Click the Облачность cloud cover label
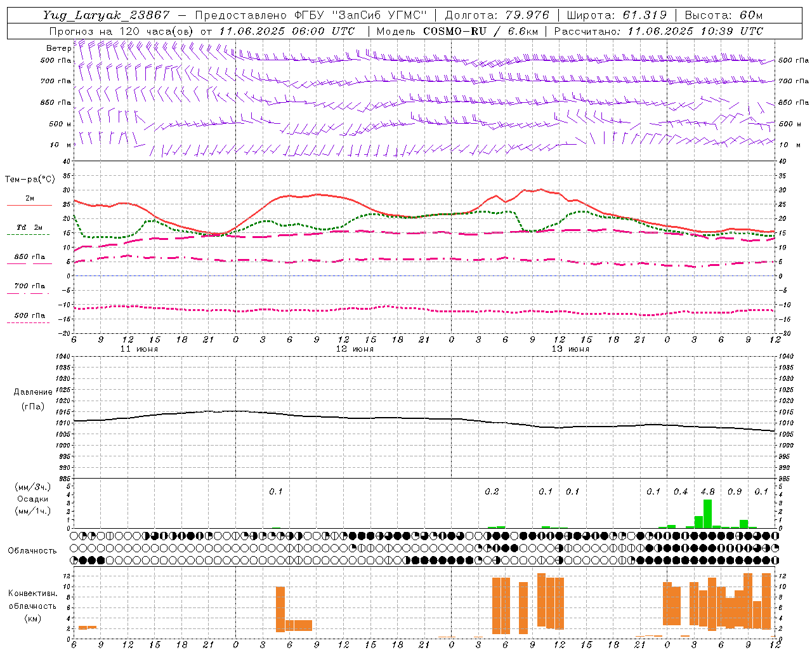Screen dimensions: 812x650 tap(32, 551)
